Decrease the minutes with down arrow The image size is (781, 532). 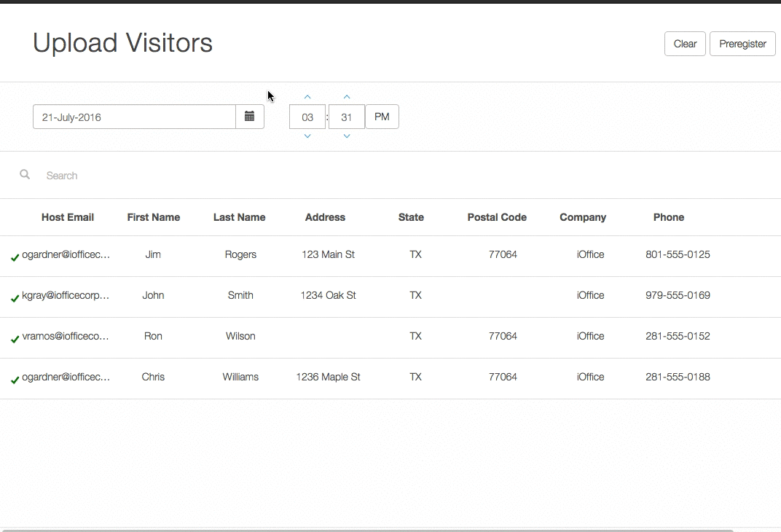pyautogui.click(x=347, y=136)
